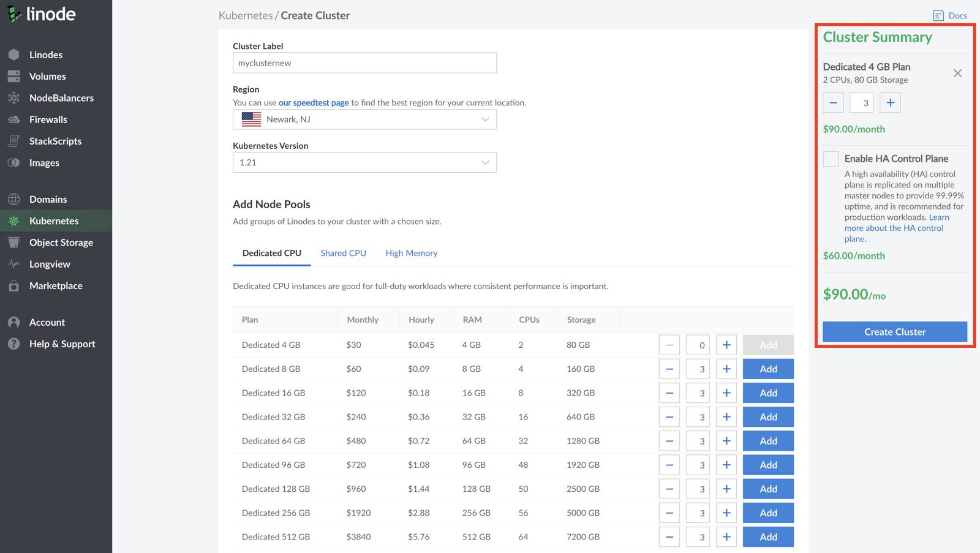Image resolution: width=980 pixels, height=553 pixels.
Task: Open Volumes via its sidebar icon
Action: click(13, 77)
